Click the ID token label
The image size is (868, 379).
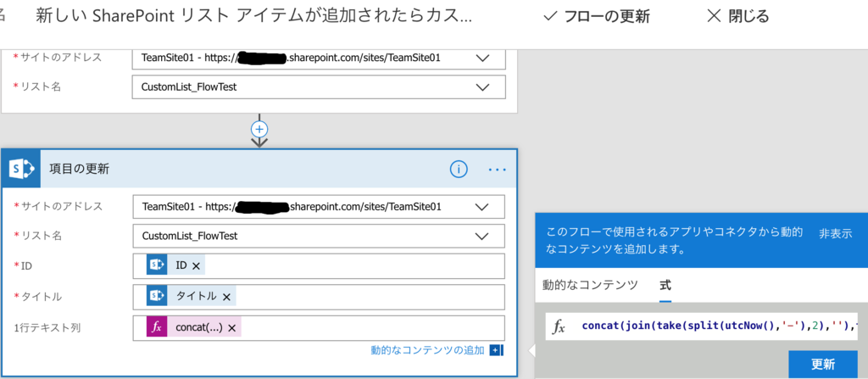[181, 265]
